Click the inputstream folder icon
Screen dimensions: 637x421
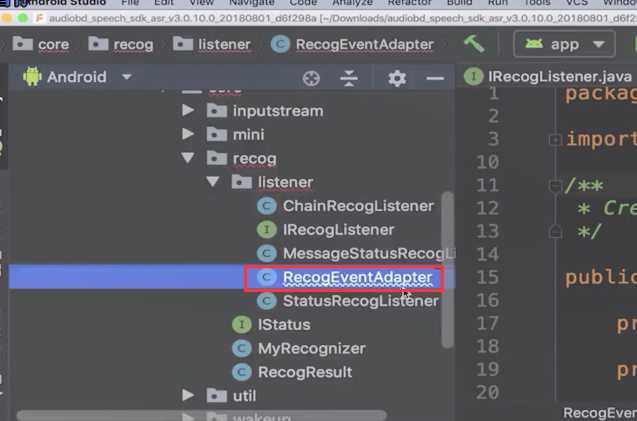pos(217,110)
